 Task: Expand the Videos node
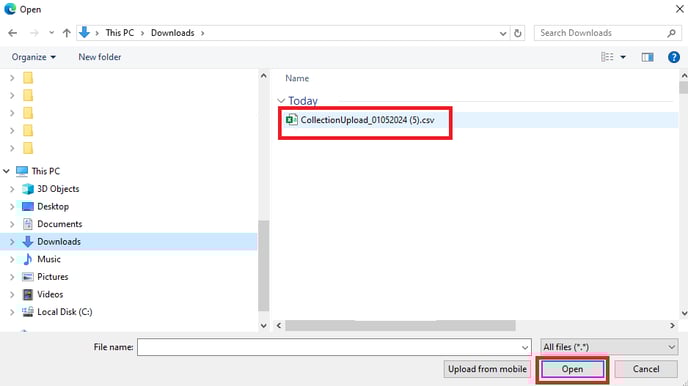(12, 294)
